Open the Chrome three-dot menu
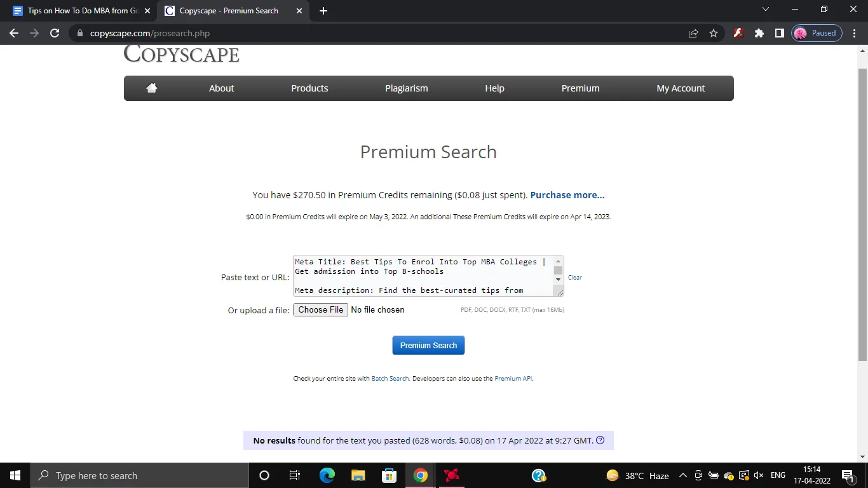Viewport: 868px width, 488px height. coord(855,33)
